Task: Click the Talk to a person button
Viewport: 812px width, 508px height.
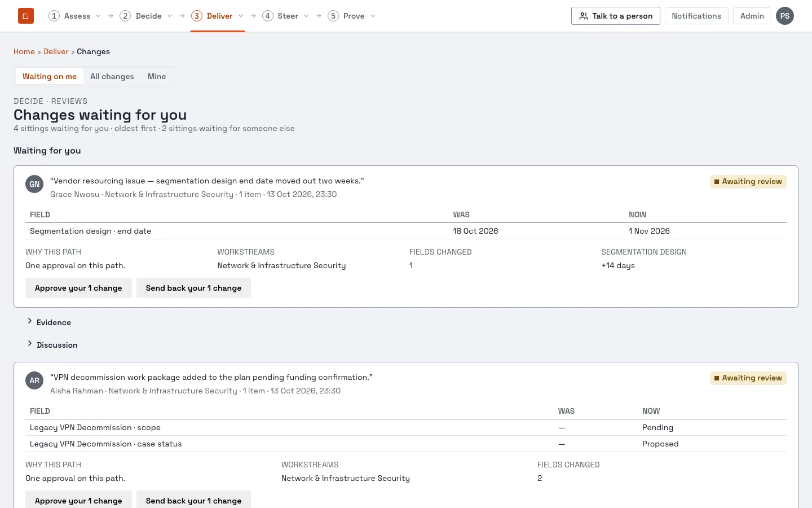Action: tap(616, 16)
